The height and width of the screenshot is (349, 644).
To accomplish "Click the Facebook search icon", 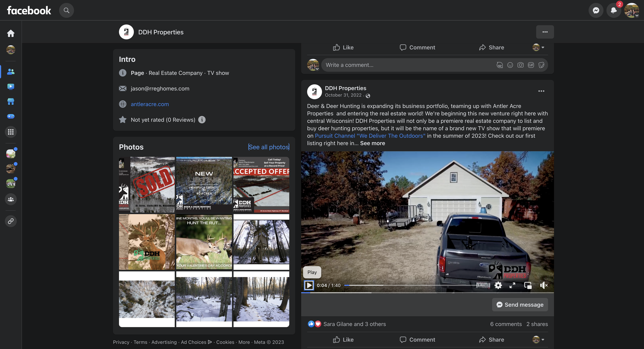I will point(66,10).
